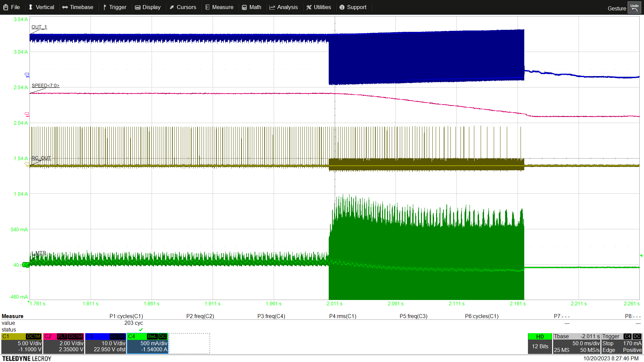Open the Display settings icon
This screenshot has height=362, width=644.
pyautogui.click(x=138, y=7)
